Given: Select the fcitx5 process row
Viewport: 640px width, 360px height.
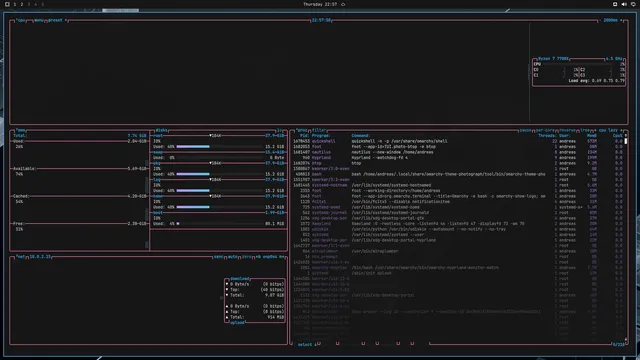Looking at the screenshot, I should [457, 202].
